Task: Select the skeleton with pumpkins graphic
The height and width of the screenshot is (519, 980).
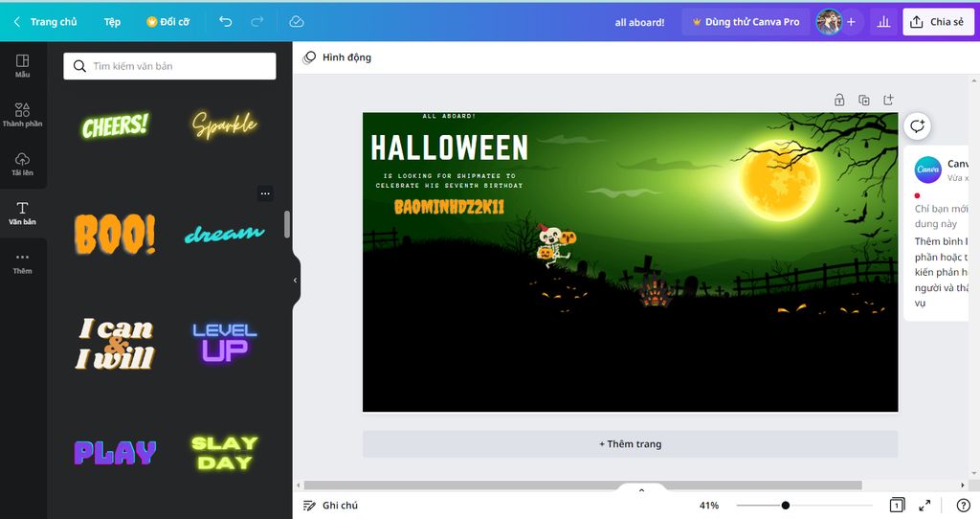Action: click(x=555, y=246)
